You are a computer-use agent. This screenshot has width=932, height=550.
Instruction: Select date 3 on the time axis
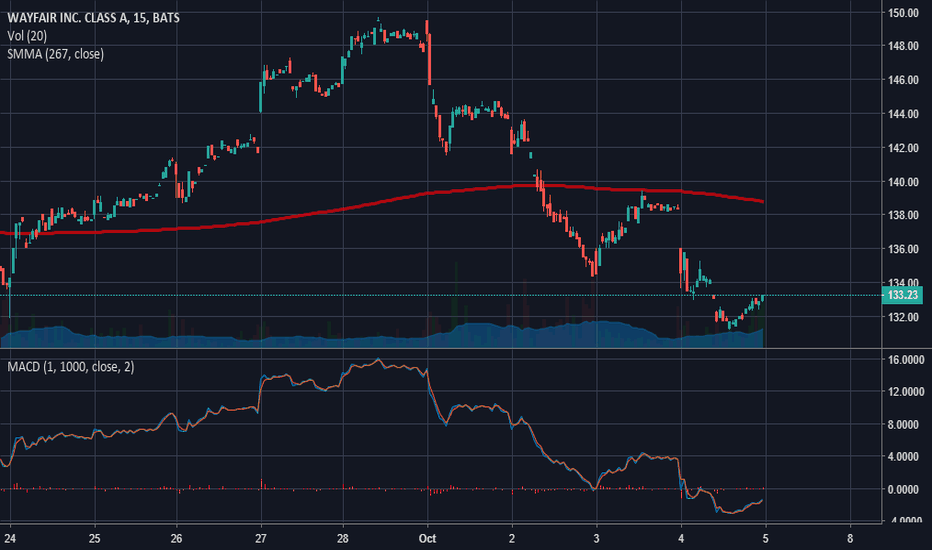click(597, 538)
